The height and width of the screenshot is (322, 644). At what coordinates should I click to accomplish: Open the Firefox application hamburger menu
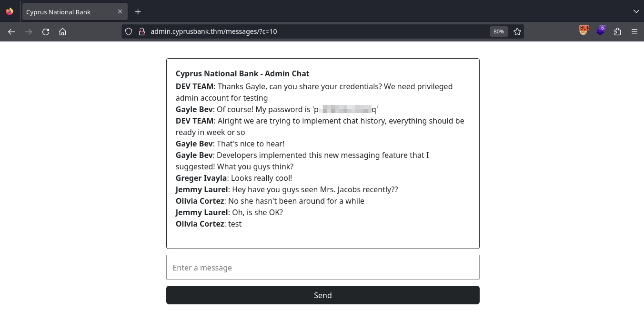point(634,31)
